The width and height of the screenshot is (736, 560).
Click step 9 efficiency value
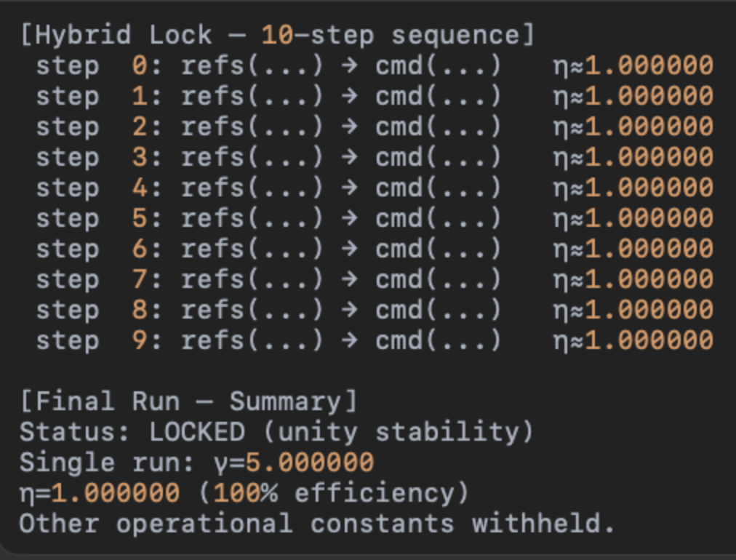649,340
